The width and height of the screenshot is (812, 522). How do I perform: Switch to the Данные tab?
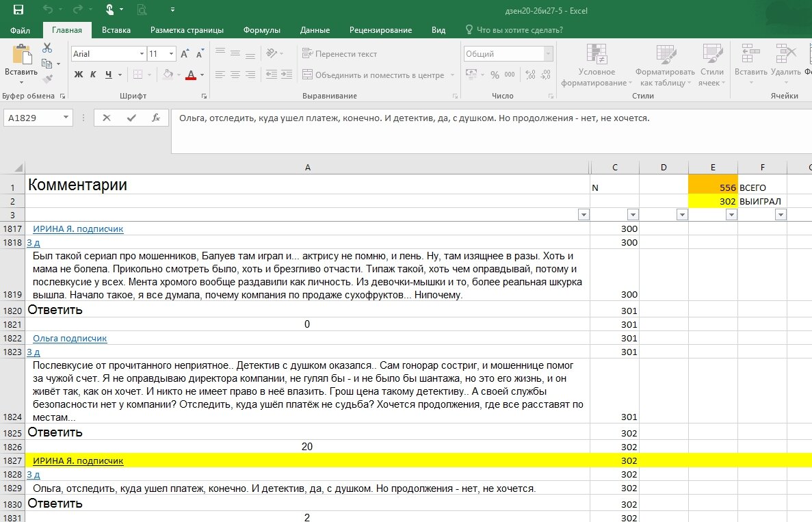click(315, 30)
